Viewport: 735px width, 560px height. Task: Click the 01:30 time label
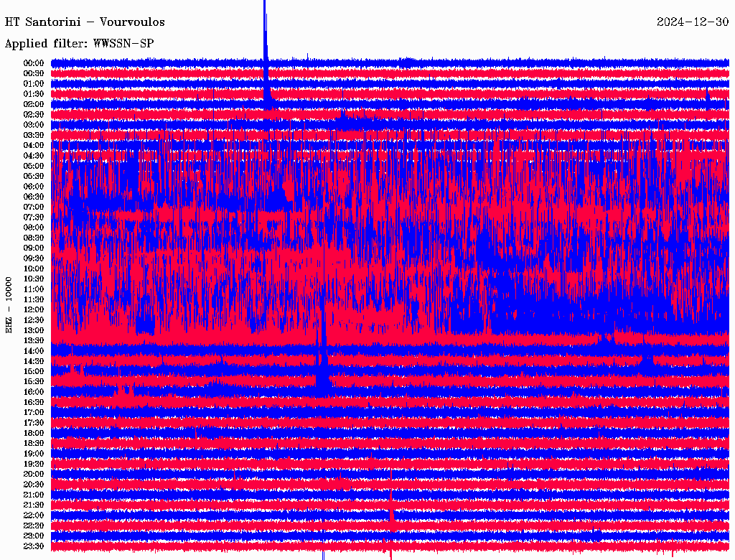pyautogui.click(x=34, y=94)
